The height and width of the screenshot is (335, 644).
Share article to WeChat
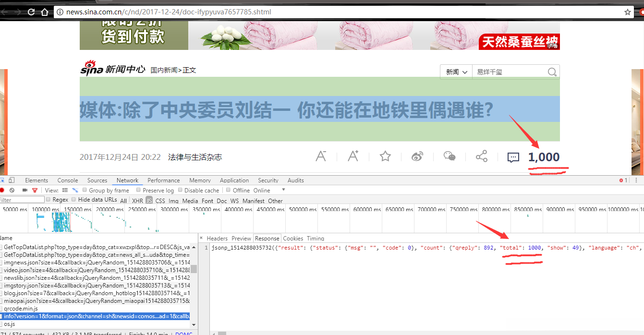pyautogui.click(x=450, y=156)
